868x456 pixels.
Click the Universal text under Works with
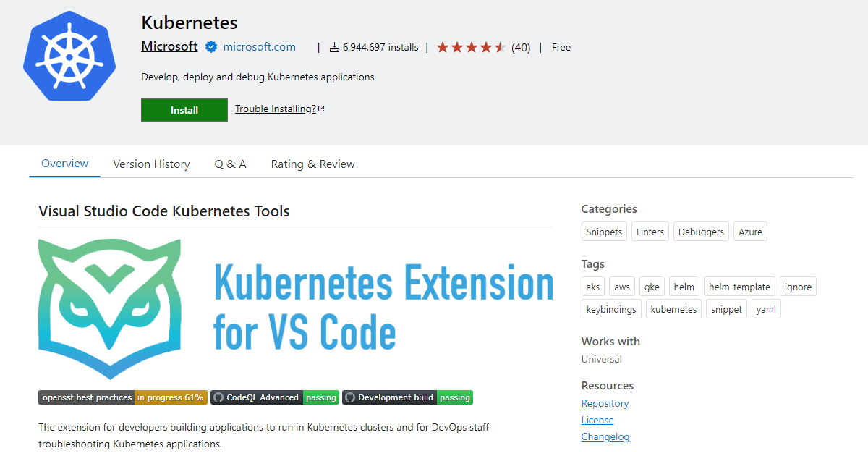tap(602, 359)
